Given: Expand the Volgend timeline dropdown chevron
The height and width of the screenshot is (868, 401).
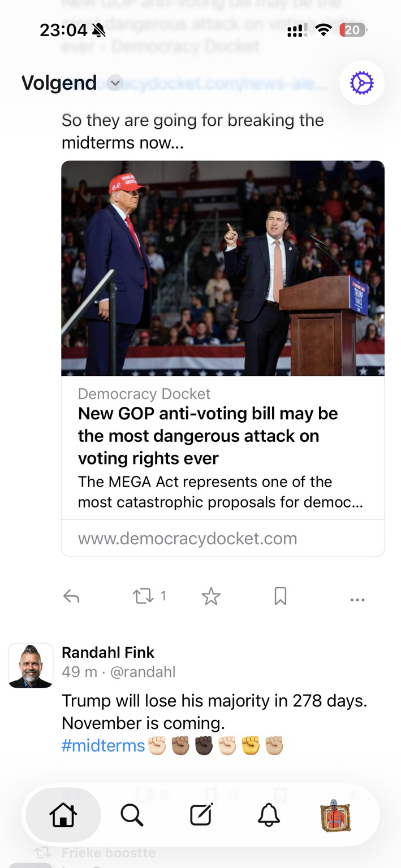Looking at the screenshot, I should coord(115,83).
